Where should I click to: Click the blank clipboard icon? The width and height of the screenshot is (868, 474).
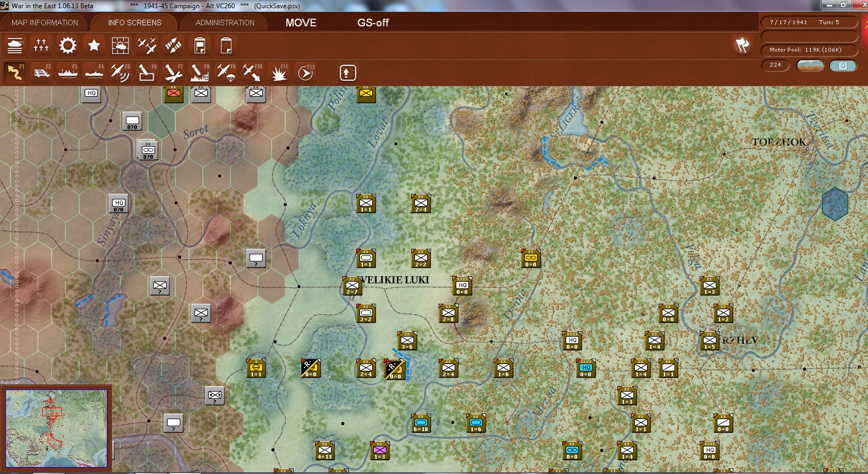pos(226,45)
